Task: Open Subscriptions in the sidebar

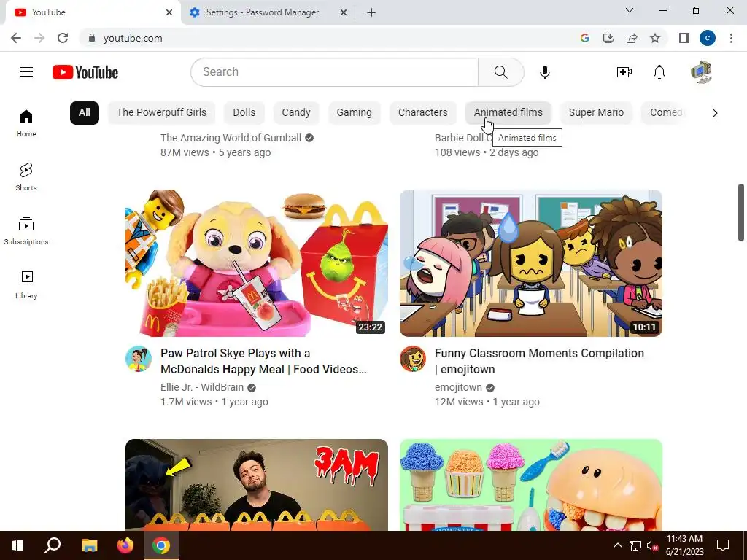Action: pos(26,231)
